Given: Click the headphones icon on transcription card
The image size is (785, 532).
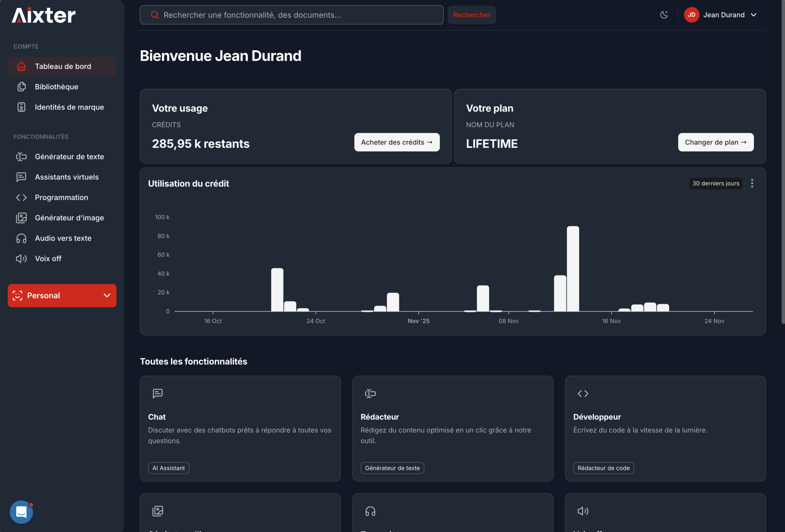Looking at the screenshot, I should [370, 511].
